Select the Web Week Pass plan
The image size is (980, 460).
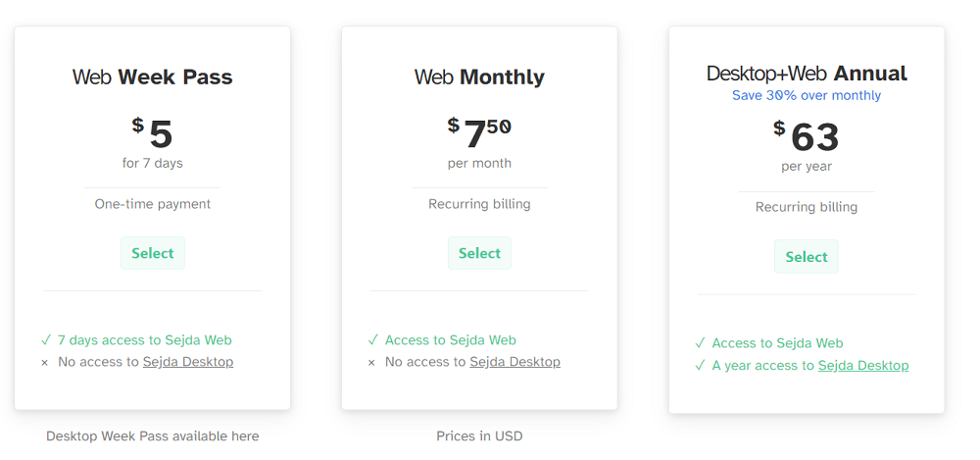coord(152,253)
